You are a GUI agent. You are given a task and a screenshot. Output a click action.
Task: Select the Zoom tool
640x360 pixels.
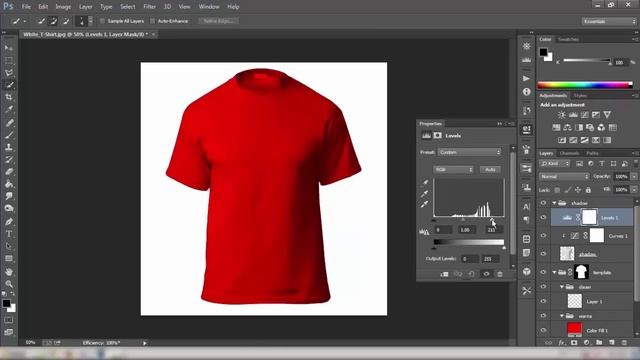click(9, 284)
